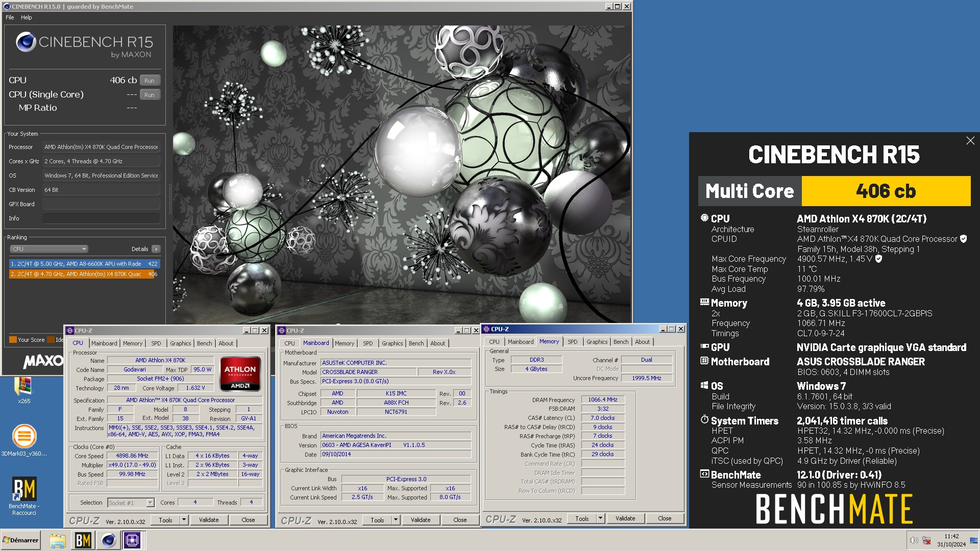The width and height of the screenshot is (980, 551).
Task: Click the verified shield beside Max Core Frequency
Action: pyautogui.click(x=878, y=259)
